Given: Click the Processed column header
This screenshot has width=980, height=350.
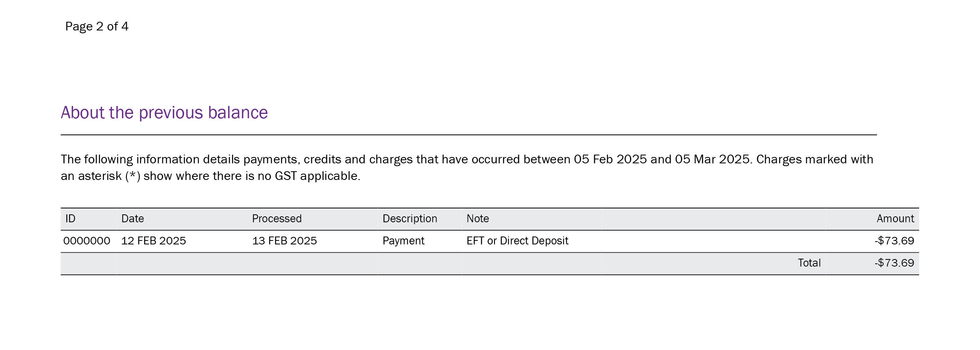Looking at the screenshot, I should click(x=277, y=219).
